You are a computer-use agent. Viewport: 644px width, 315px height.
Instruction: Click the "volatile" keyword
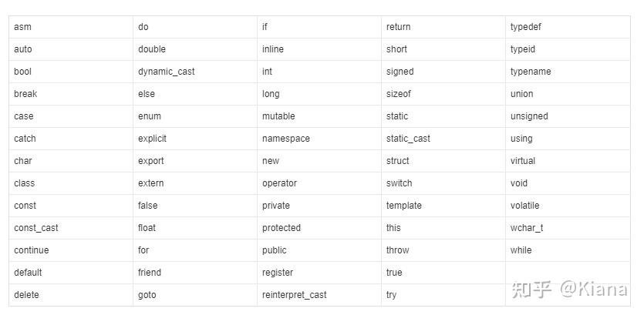click(525, 206)
